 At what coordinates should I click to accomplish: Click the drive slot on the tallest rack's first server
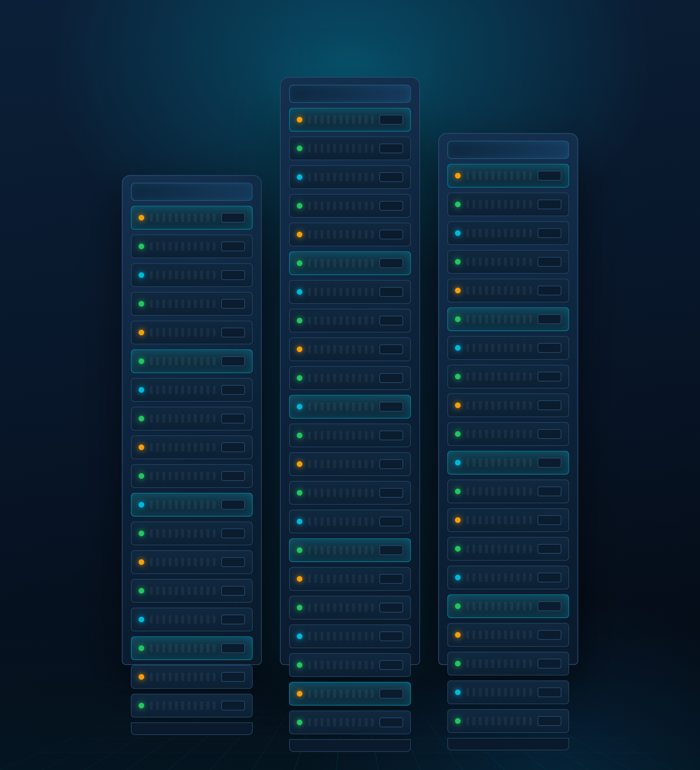point(391,120)
